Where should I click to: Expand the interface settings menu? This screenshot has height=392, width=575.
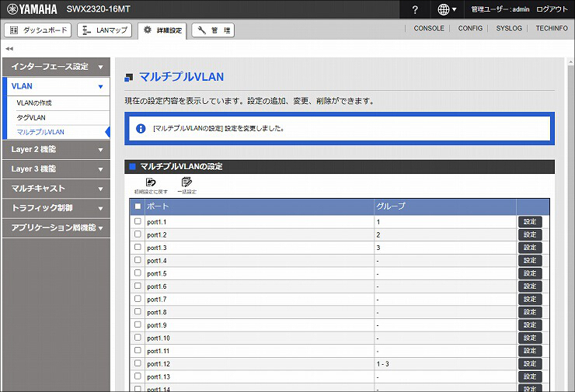tap(56, 67)
